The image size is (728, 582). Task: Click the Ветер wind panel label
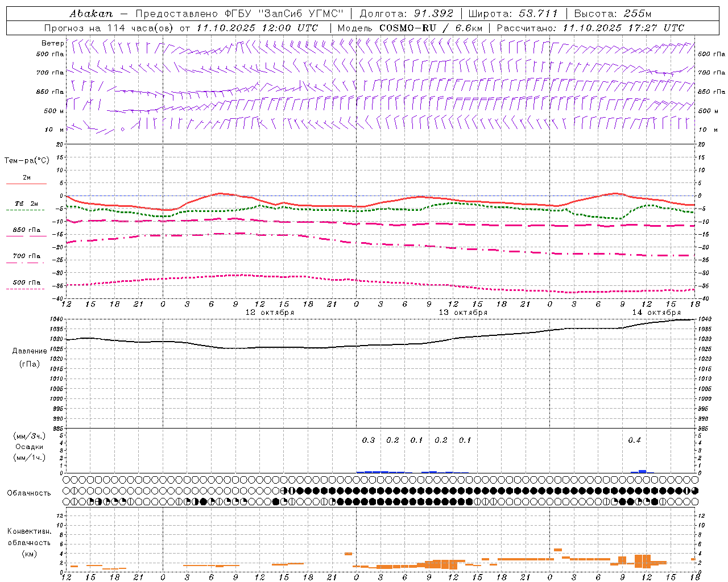(52, 43)
